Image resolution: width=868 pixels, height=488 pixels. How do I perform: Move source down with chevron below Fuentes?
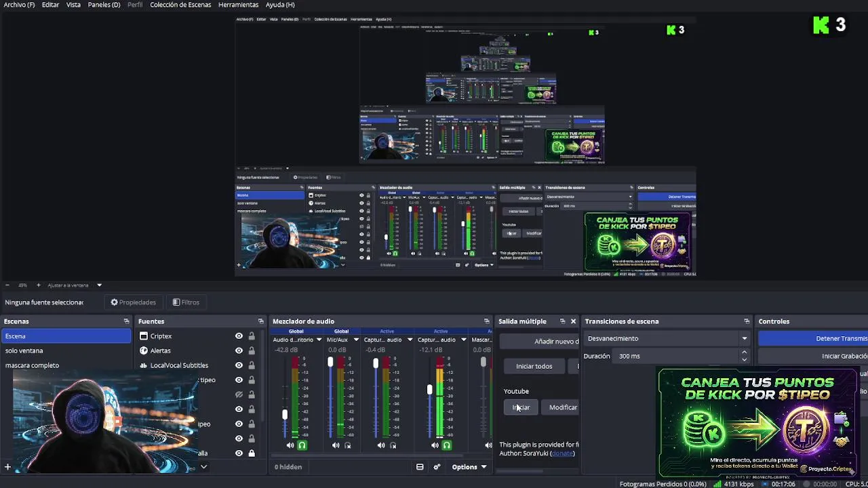coord(203,467)
